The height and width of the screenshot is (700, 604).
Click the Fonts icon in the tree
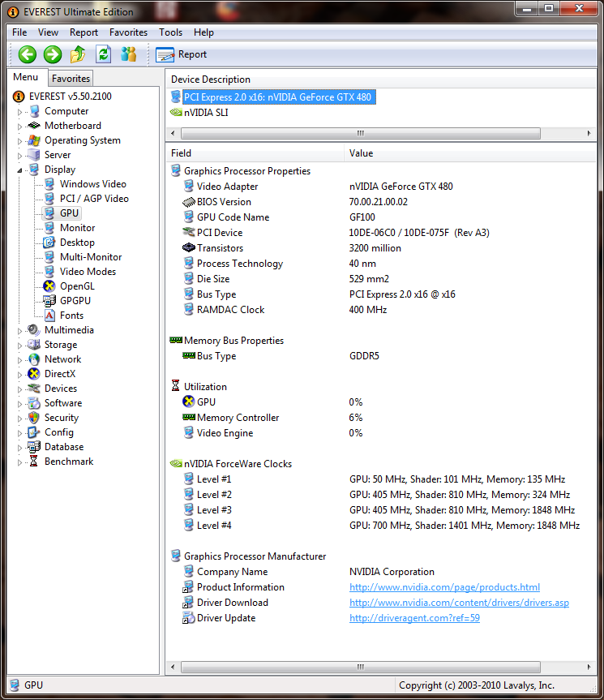point(49,316)
